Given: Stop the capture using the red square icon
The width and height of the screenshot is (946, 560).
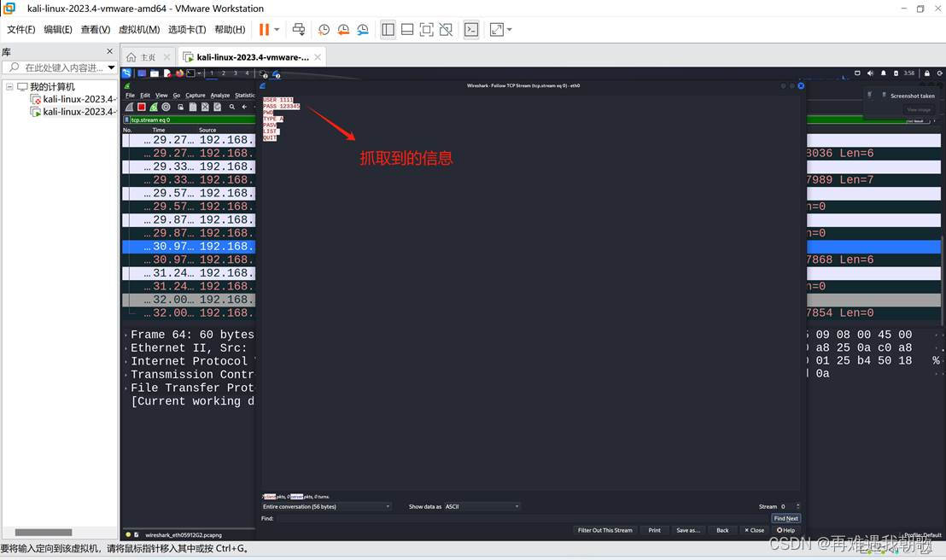Looking at the screenshot, I should pos(141,107).
